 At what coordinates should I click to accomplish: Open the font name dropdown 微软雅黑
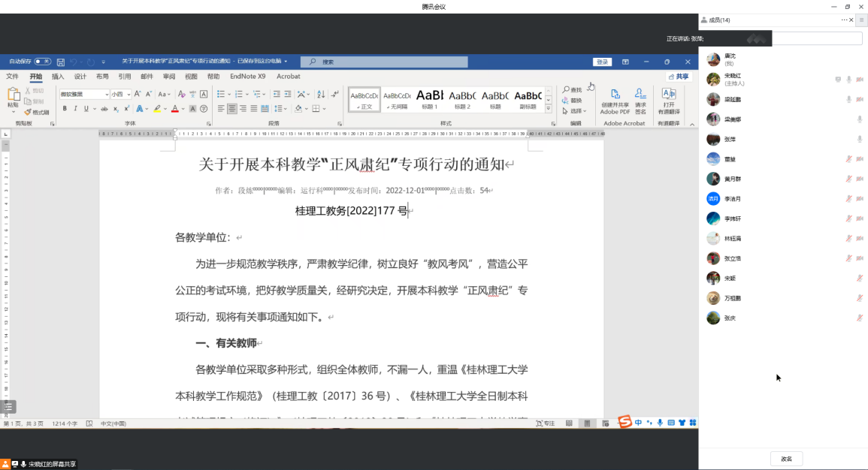tap(84, 95)
